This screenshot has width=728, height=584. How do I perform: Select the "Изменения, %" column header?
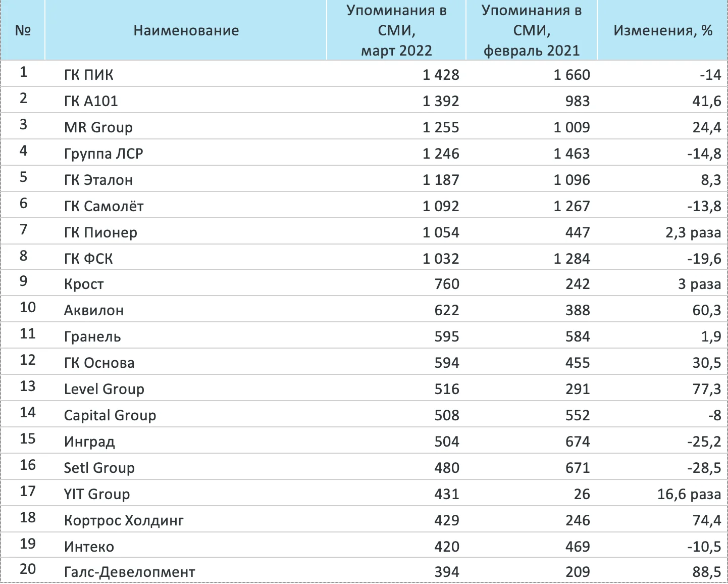(x=662, y=31)
